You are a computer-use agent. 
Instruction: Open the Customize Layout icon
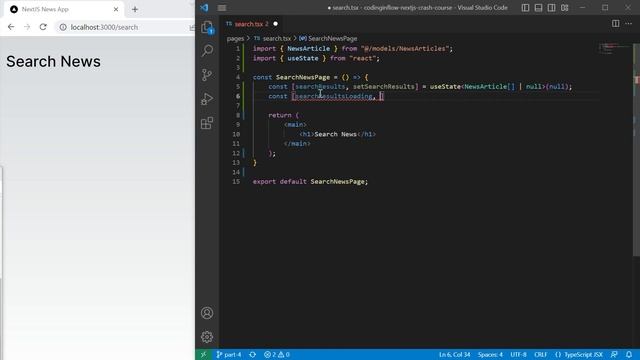[x=564, y=8]
